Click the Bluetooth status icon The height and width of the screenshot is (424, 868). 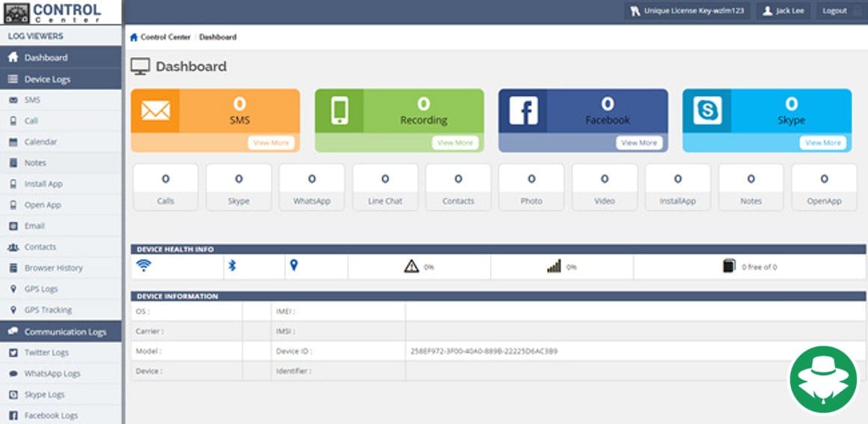(232, 265)
